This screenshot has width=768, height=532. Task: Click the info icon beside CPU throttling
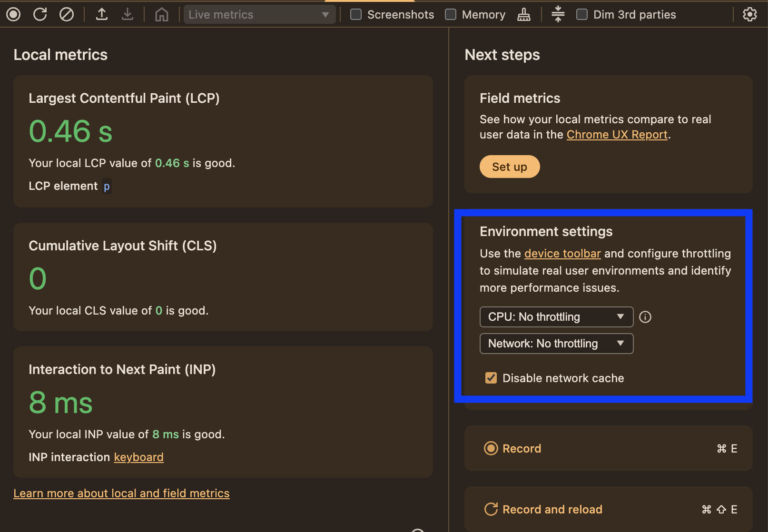pos(645,317)
